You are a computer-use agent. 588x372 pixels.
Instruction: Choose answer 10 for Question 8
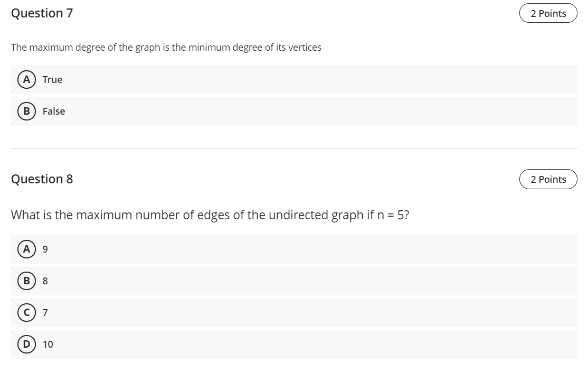tap(48, 344)
